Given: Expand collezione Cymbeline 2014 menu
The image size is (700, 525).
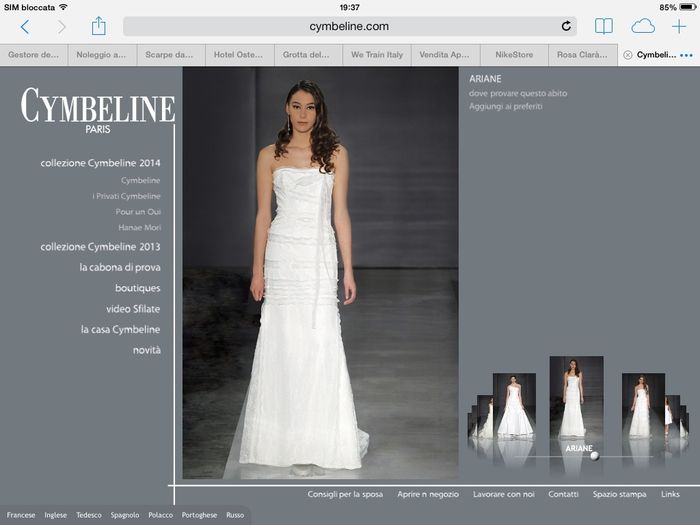Looking at the screenshot, I should pyautogui.click(x=100, y=162).
